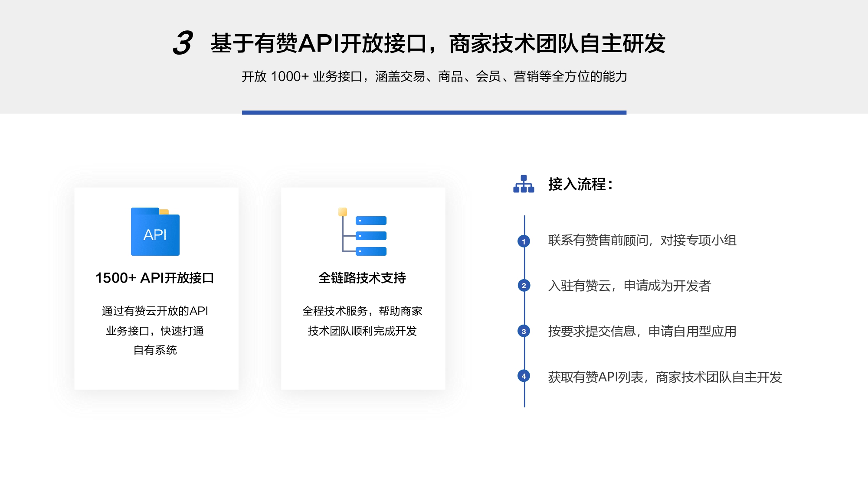Select step 4 circle marker

point(524,376)
